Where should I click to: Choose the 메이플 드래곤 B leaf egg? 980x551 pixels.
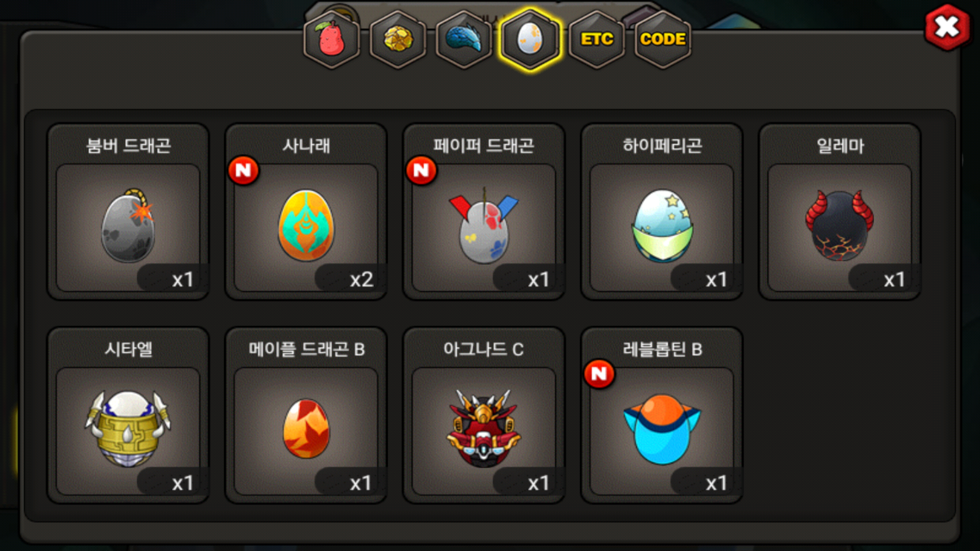point(306,415)
